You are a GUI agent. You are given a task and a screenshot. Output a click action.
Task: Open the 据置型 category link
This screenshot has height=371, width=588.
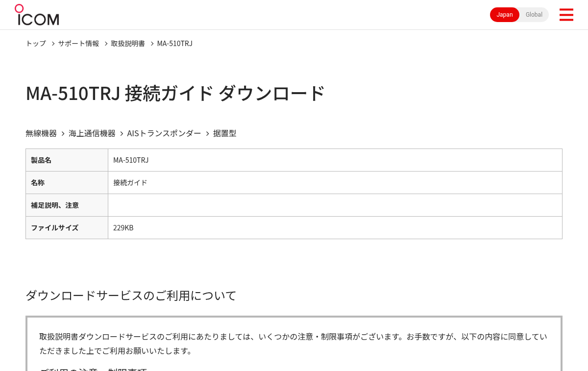pyautogui.click(x=225, y=133)
